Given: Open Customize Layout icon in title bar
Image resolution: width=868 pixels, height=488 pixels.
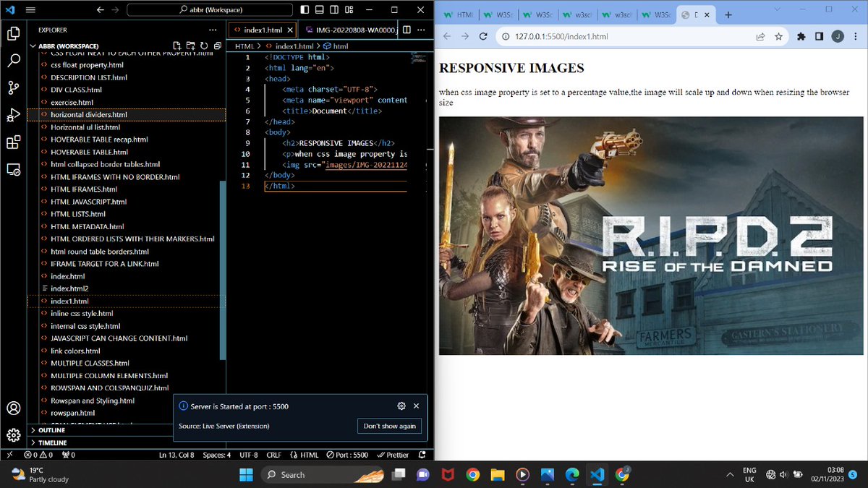Looking at the screenshot, I should click(349, 9).
